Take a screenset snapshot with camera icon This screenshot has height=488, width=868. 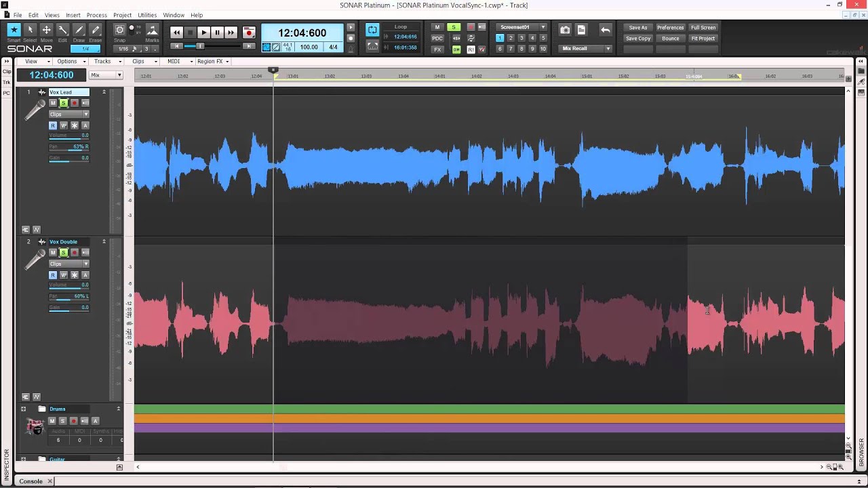(565, 30)
